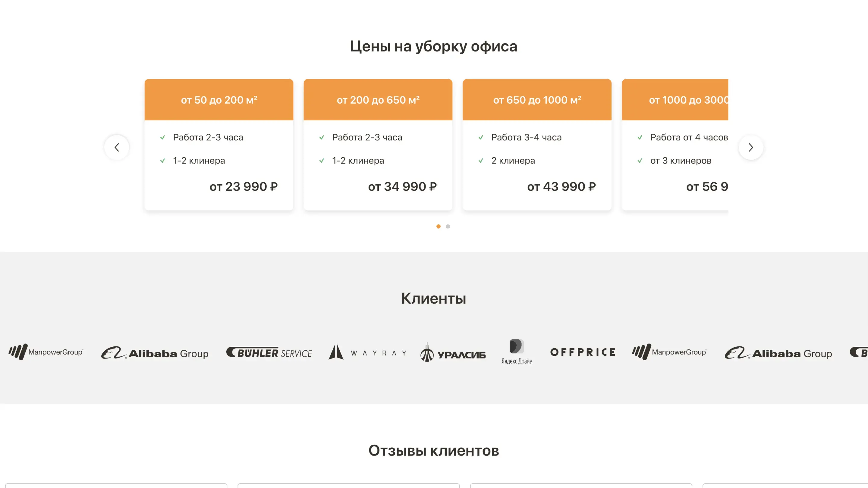Click the first ManpowerGroup logo
The width and height of the screenshot is (868, 488).
[x=46, y=352]
